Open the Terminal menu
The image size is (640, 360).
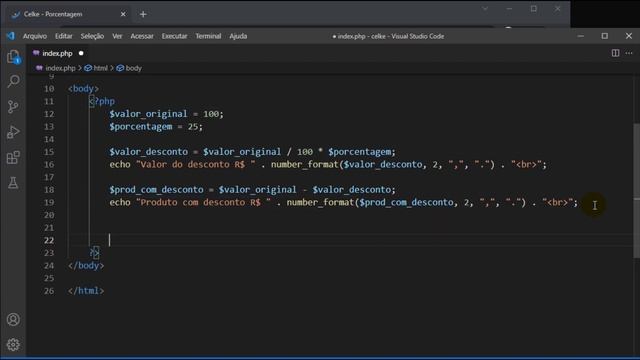[208, 36]
